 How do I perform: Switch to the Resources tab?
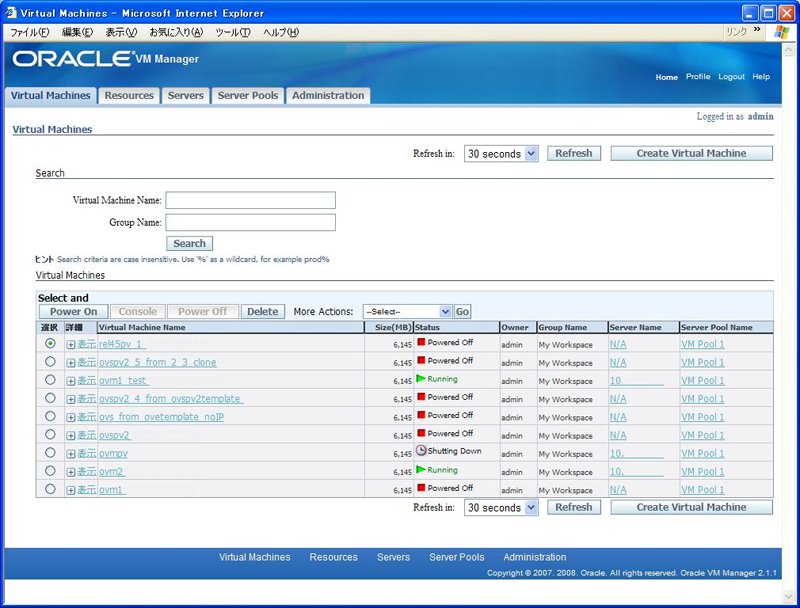click(129, 95)
